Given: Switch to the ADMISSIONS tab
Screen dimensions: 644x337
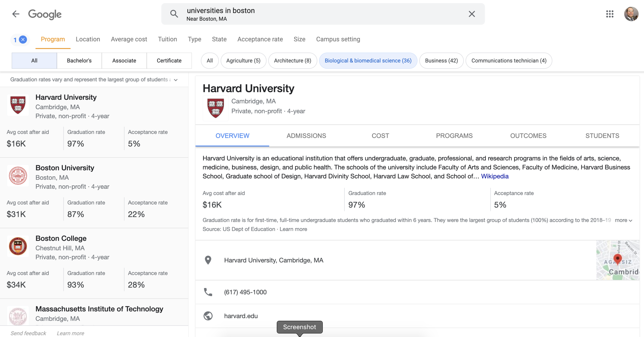Looking at the screenshot, I should click(x=306, y=136).
